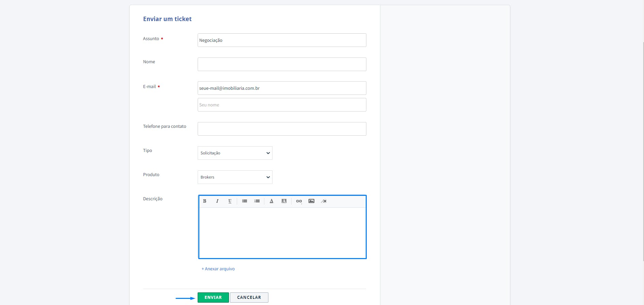
Task: Insert numbered list in description
Action: click(x=257, y=201)
